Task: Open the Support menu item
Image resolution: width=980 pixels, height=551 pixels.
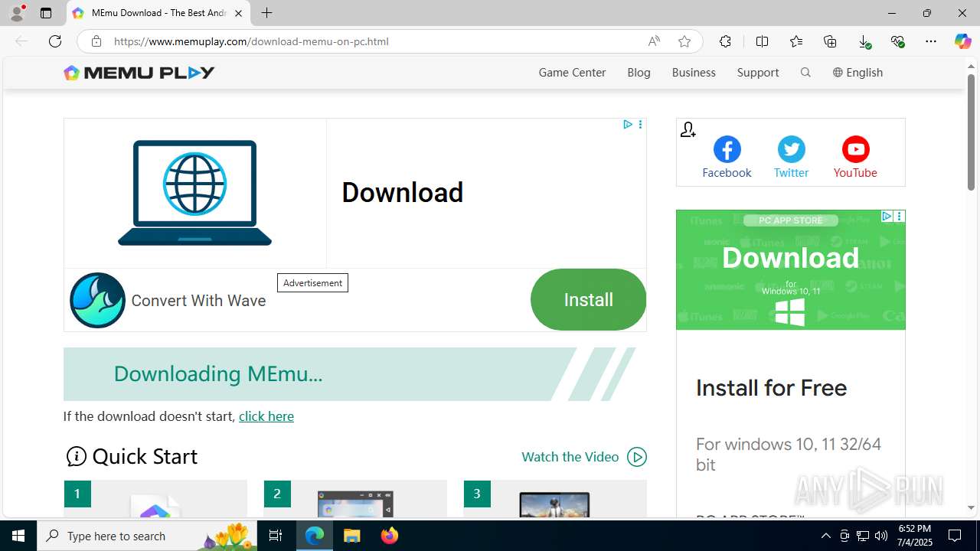Action: coord(758,72)
